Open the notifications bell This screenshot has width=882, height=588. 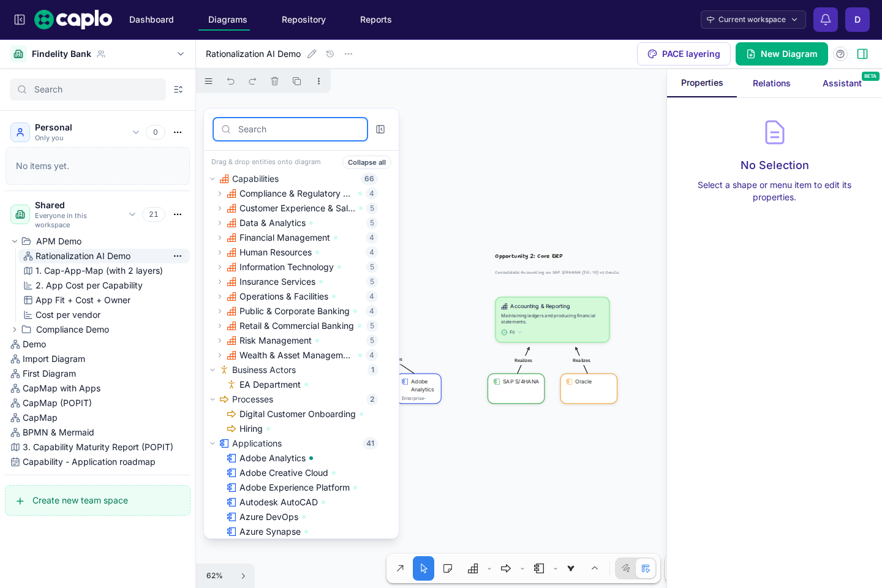(826, 20)
